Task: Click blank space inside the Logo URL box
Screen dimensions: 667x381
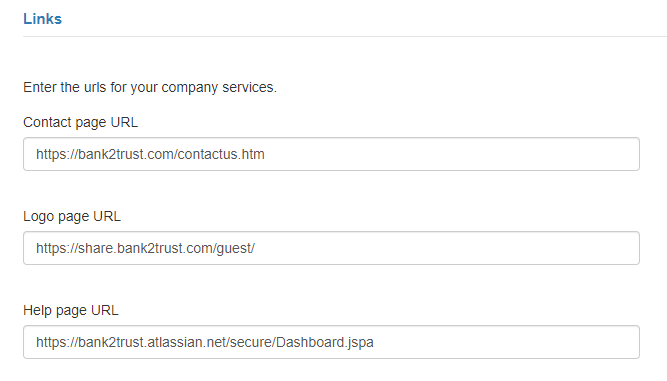Action: 447,248
